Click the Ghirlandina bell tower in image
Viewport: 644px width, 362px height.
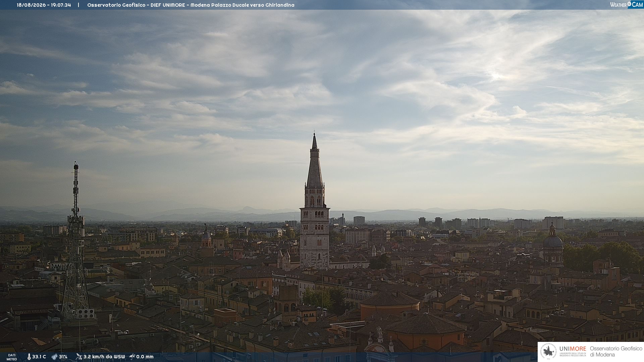(x=314, y=201)
